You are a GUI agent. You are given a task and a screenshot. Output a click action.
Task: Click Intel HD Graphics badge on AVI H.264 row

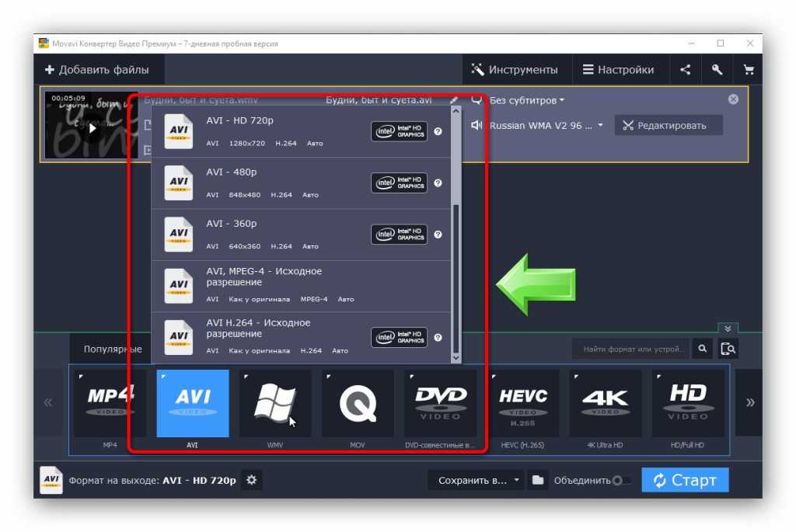(x=399, y=337)
